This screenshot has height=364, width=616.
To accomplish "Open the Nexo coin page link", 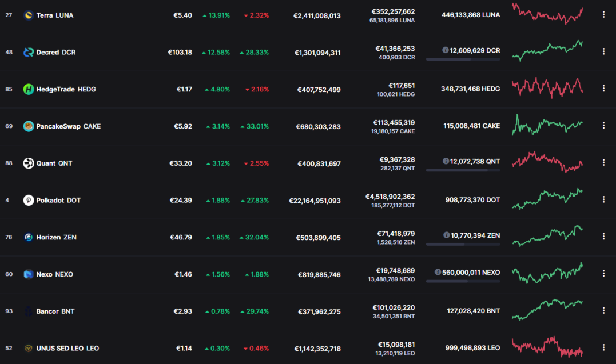I will [54, 274].
